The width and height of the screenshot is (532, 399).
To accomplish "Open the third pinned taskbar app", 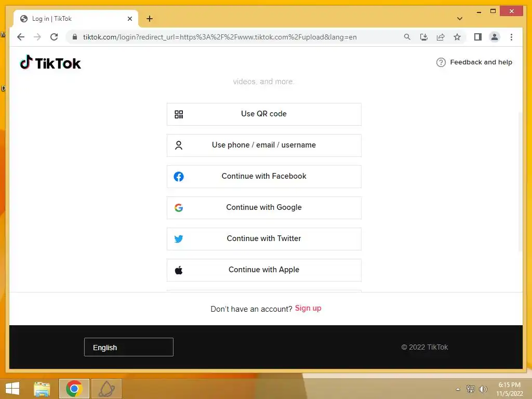I will tap(107, 389).
